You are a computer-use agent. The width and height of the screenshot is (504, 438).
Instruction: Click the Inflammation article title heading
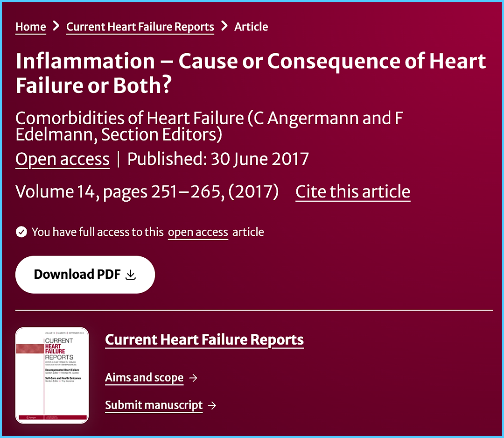pos(251,73)
